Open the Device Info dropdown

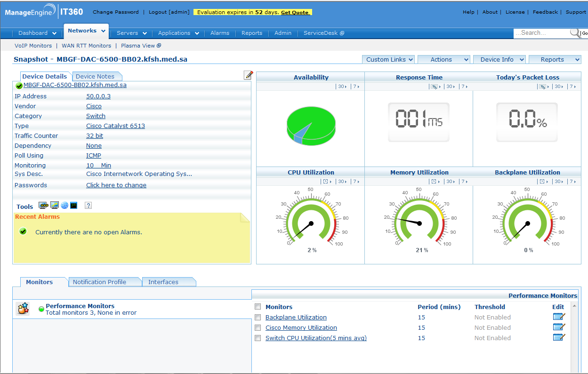click(499, 59)
